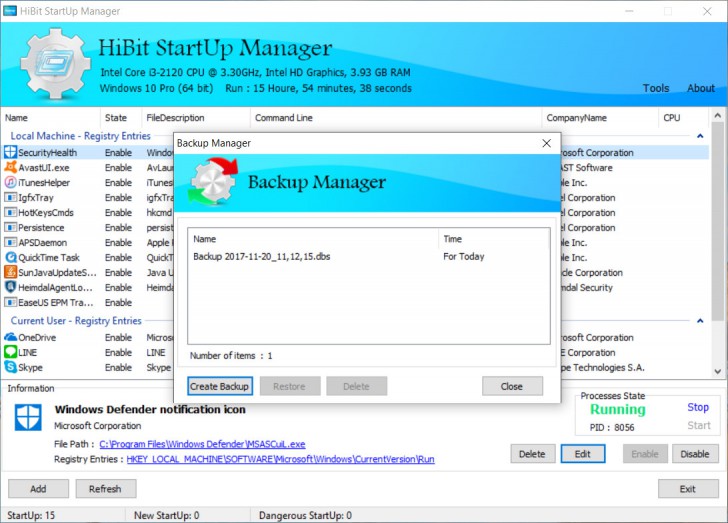Click the QuickTime Task icon
Viewport: 728px width, 523px height.
point(10,257)
